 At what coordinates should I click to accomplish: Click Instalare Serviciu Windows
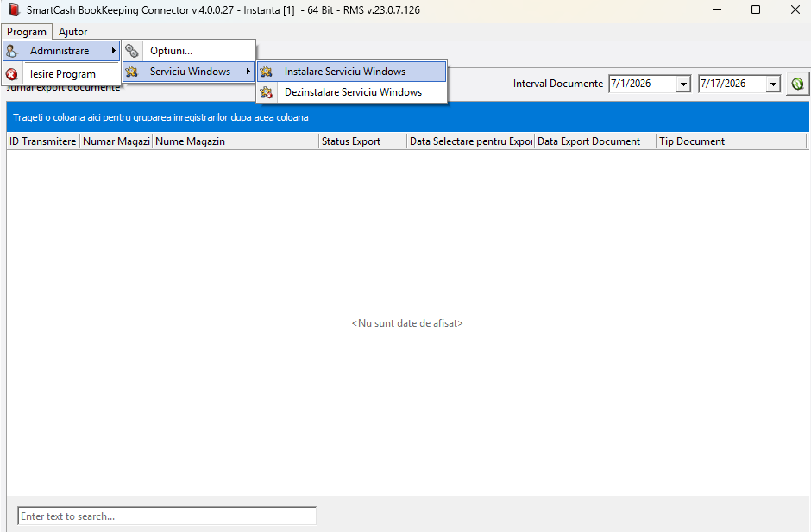click(352, 72)
